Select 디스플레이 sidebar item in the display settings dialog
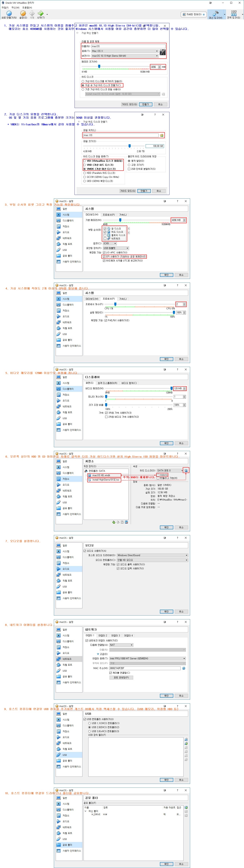 [69, 389]
